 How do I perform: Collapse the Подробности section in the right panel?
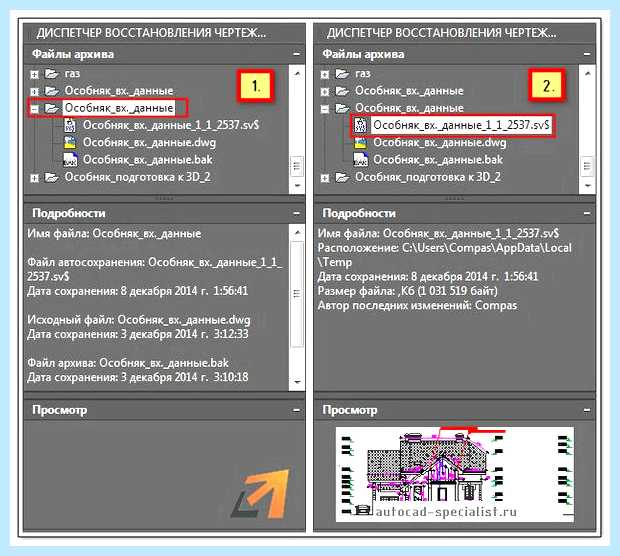click(587, 213)
